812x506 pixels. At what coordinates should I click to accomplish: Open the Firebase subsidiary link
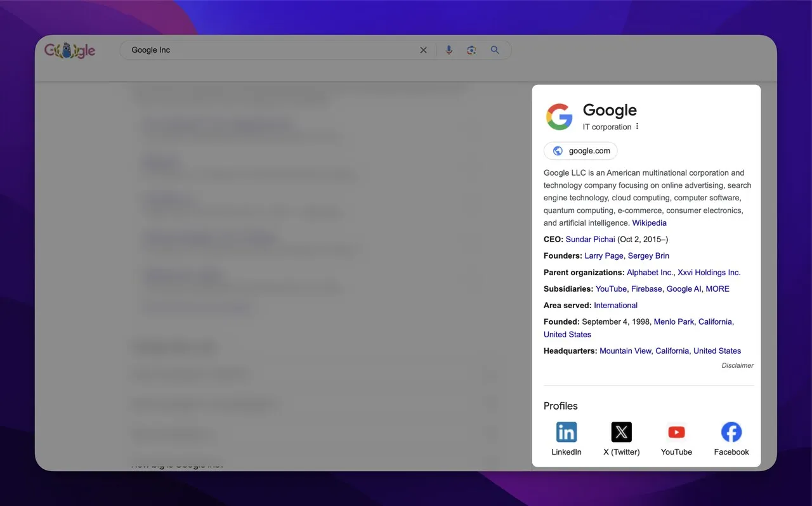tap(646, 289)
